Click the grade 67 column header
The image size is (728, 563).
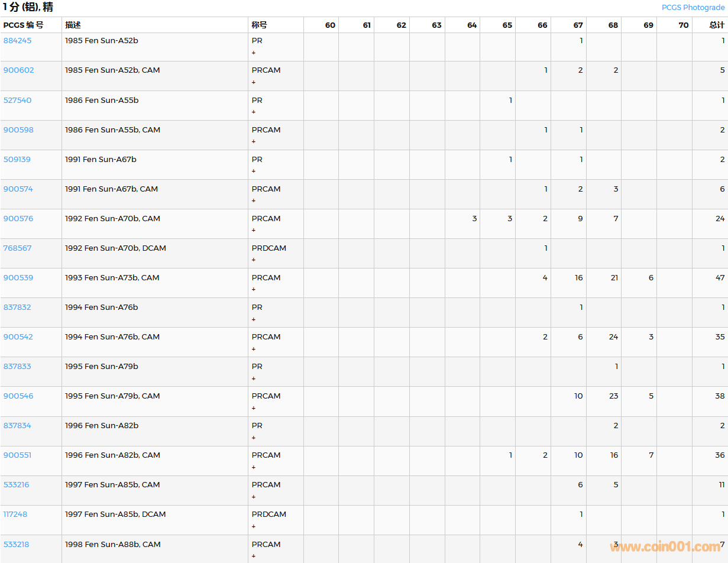tap(578, 25)
